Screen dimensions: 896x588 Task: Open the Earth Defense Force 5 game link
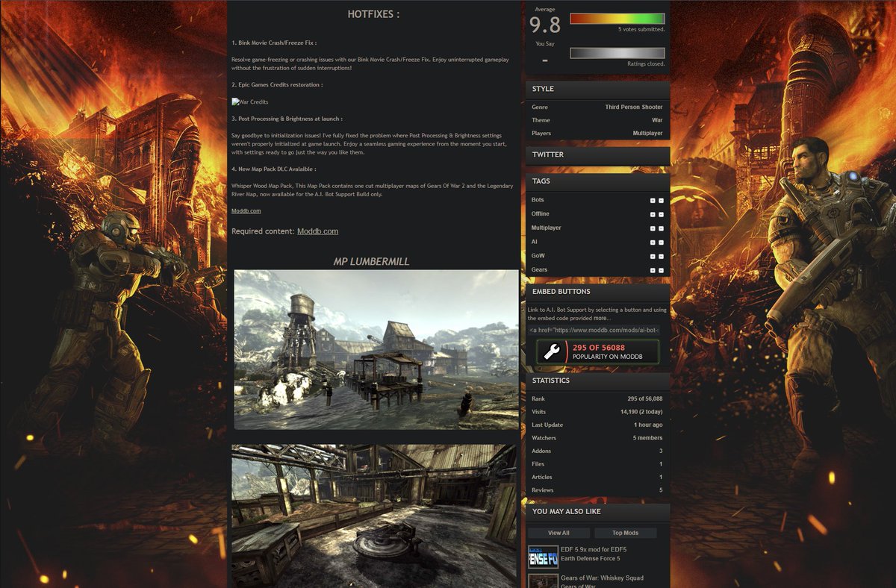coord(590,559)
